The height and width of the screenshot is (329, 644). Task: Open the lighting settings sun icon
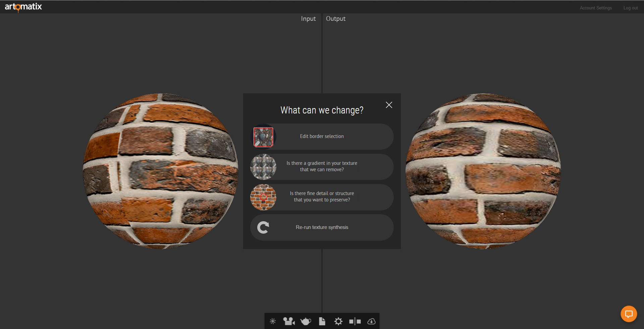tap(273, 321)
